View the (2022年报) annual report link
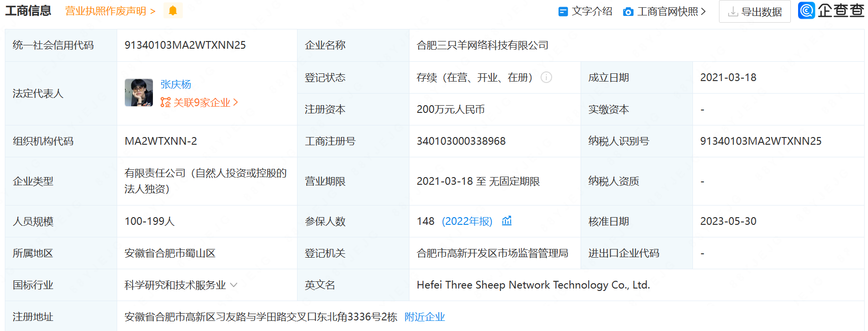 click(467, 221)
